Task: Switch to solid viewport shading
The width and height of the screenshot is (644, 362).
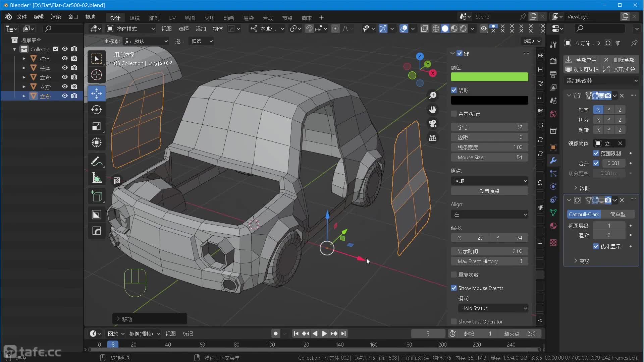Action: point(445,29)
